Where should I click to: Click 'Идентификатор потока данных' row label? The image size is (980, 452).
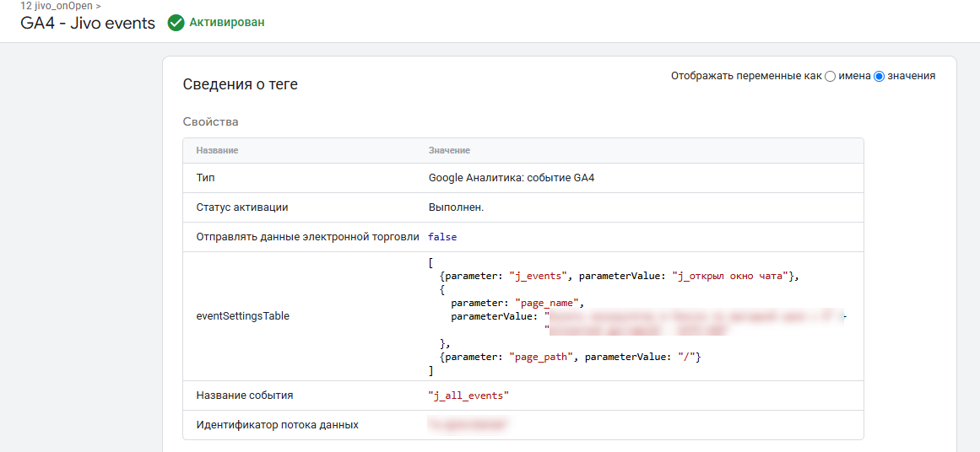(278, 424)
